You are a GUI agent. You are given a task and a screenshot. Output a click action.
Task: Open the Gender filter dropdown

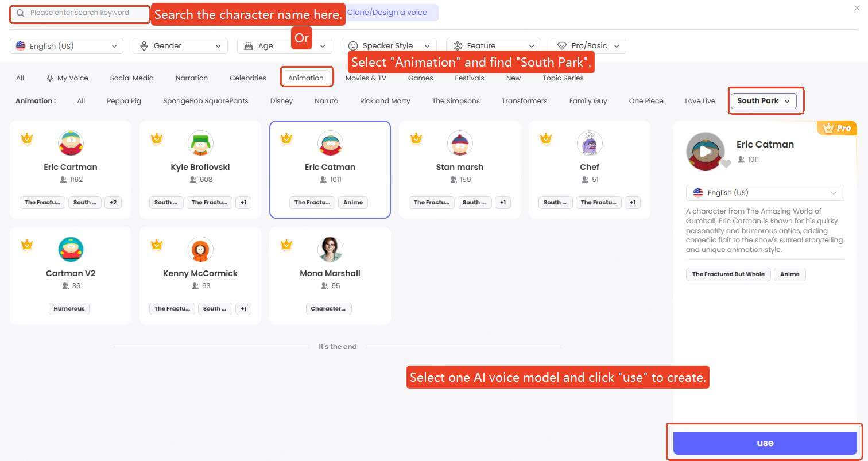pyautogui.click(x=180, y=46)
